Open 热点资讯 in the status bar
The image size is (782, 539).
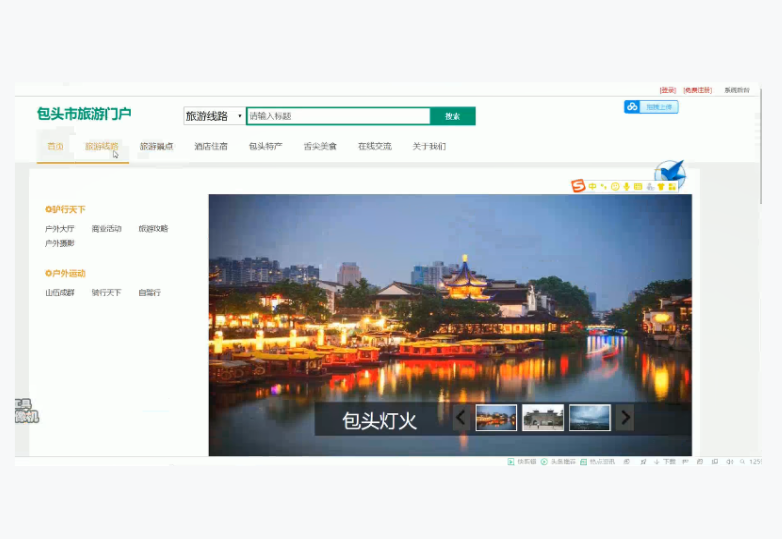(x=597, y=462)
